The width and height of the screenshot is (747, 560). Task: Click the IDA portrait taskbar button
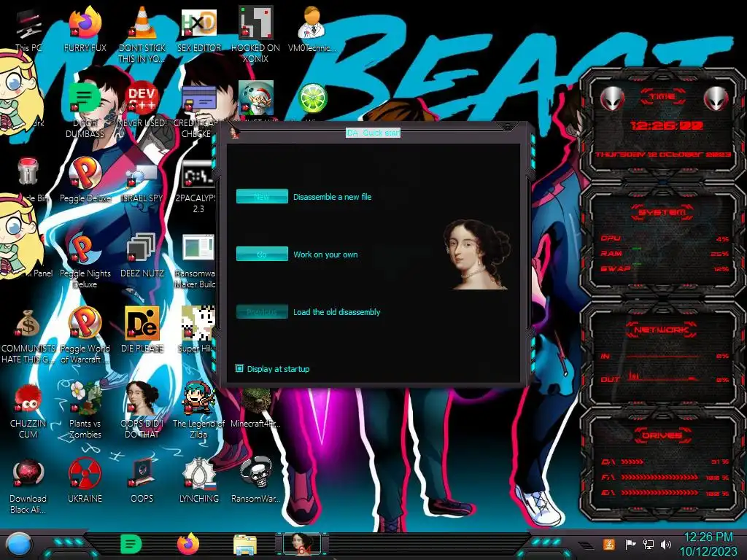(302, 544)
